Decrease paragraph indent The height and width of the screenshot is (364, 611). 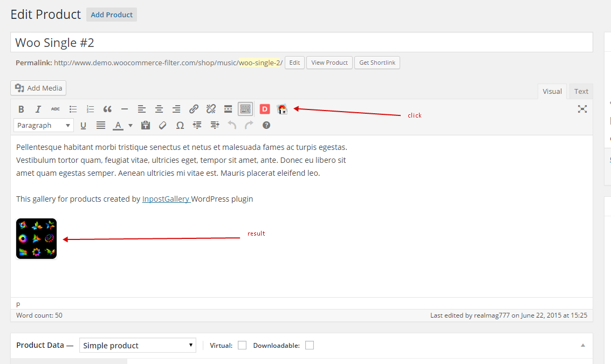click(197, 126)
